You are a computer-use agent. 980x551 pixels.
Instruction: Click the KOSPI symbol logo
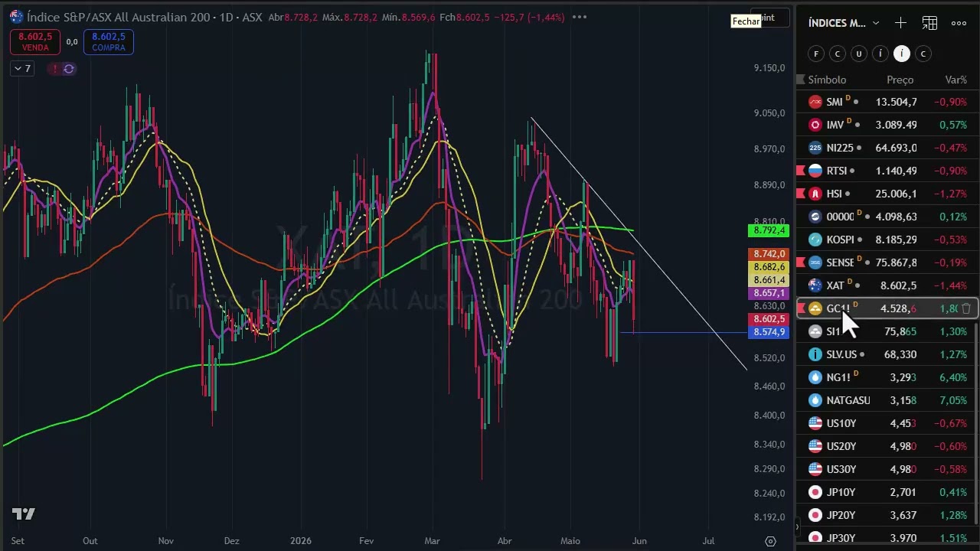coord(815,240)
